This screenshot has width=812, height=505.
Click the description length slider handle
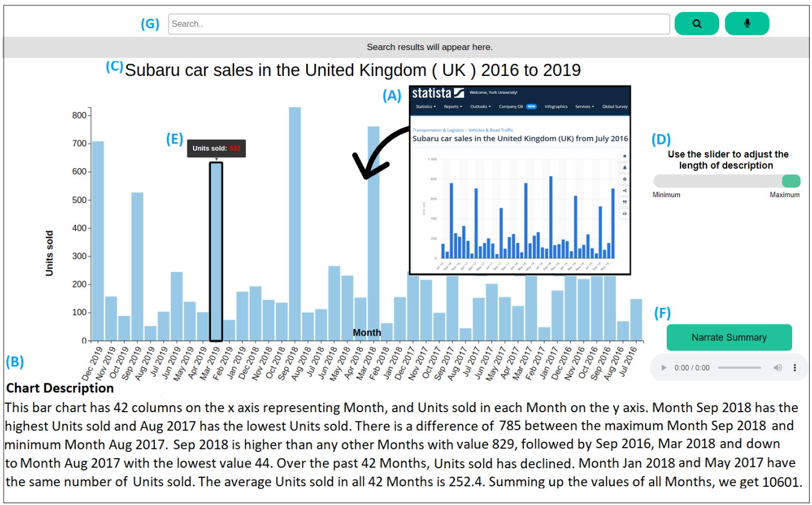[791, 181]
